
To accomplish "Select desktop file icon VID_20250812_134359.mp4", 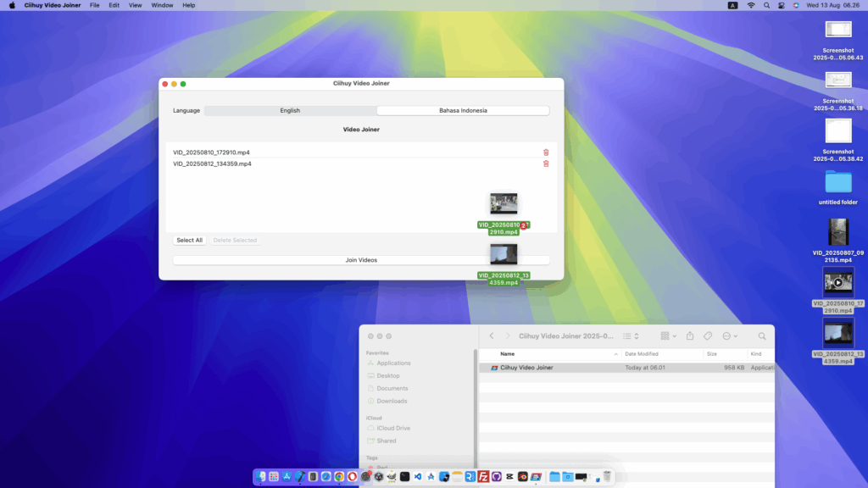I will click(838, 341).
